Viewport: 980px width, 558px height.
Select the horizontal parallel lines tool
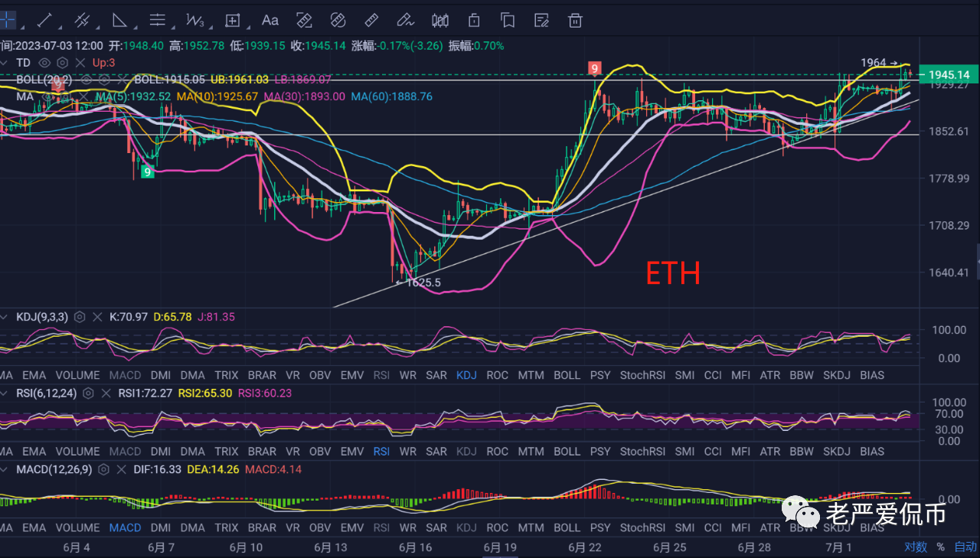pos(156,20)
